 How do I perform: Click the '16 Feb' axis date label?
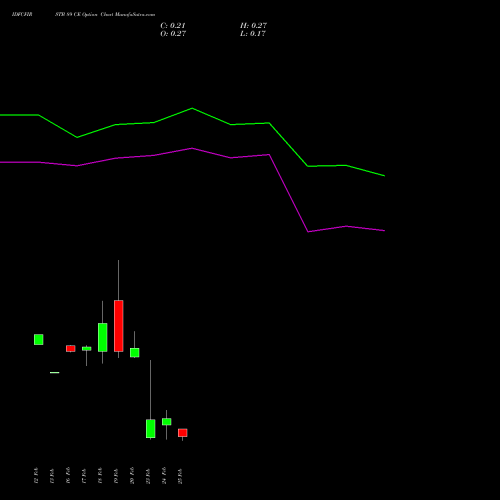click(68, 476)
